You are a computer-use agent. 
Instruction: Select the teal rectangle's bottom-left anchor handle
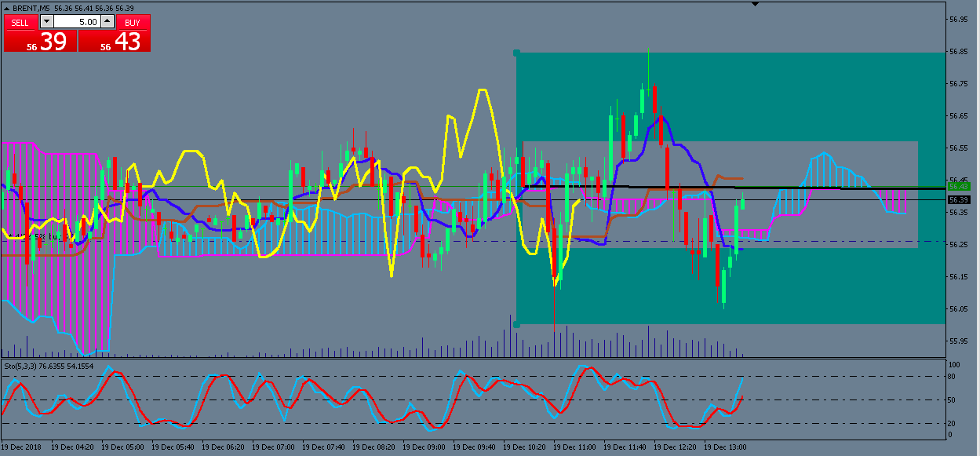coord(516,324)
